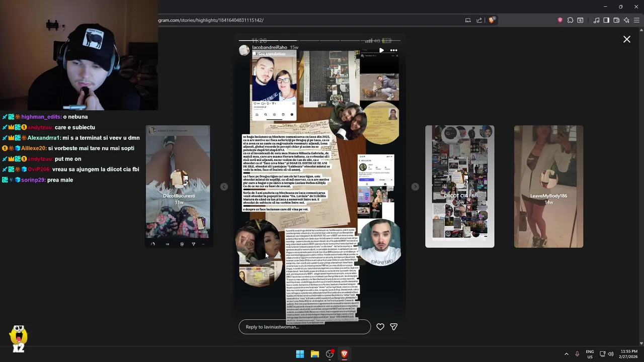Screen dimensions: 644x362
Task: Open the LeaveMyBody186 highlight preview
Action: pyautogui.click(x=548, y=187)
